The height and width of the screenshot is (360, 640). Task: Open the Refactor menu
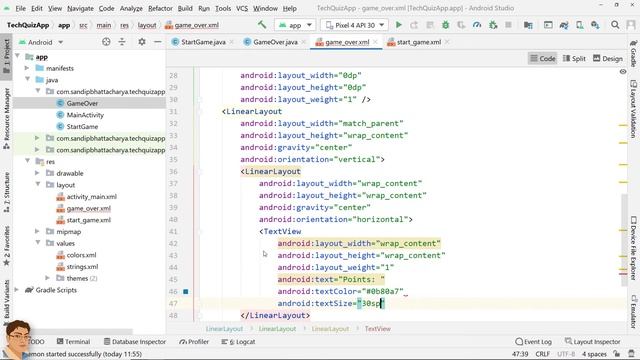(x=160, y=8)
